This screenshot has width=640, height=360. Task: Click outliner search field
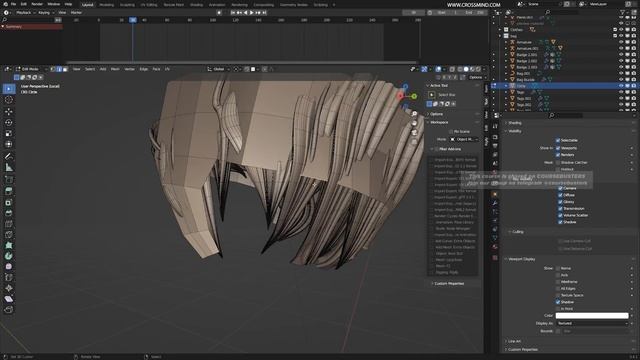[561, 12]
